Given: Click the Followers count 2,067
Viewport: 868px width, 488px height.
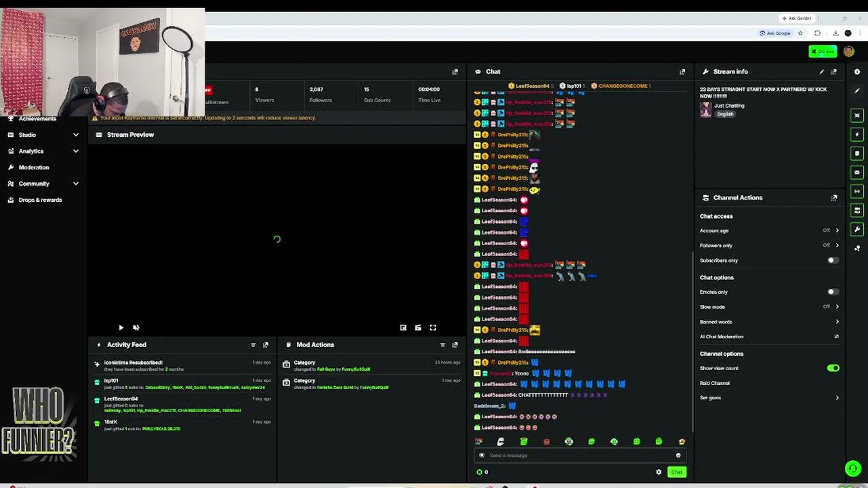Looking at the screenshot, I should [x=316, y=89].
